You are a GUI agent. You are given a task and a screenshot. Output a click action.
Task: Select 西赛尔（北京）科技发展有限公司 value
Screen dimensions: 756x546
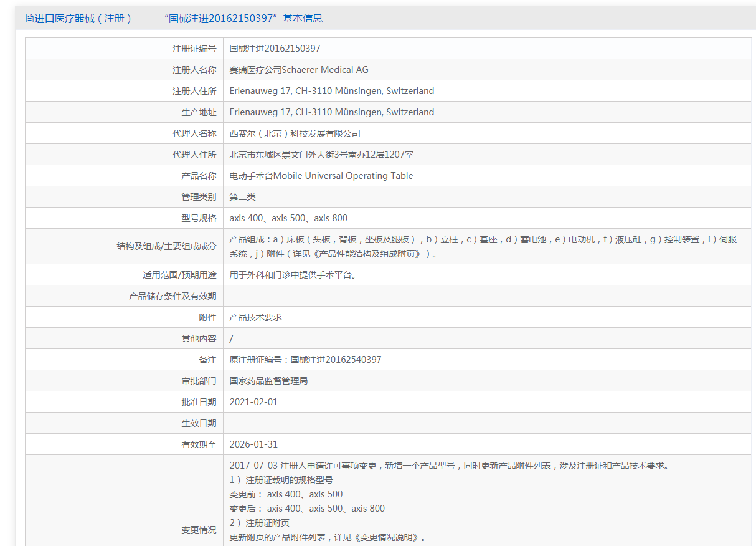[295, 133]
